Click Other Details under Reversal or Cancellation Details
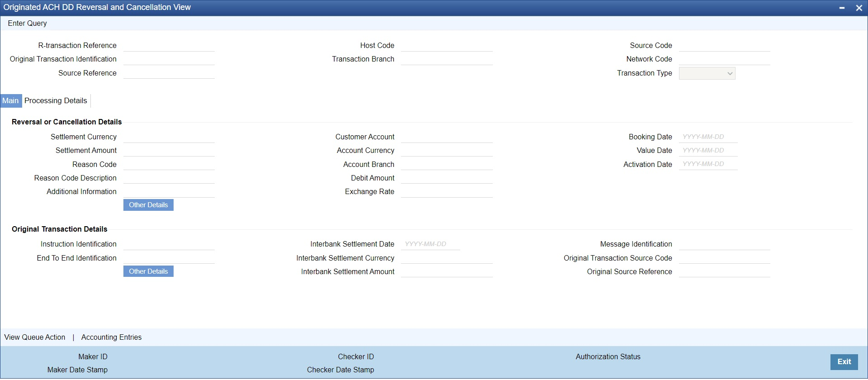 point(148,205)
